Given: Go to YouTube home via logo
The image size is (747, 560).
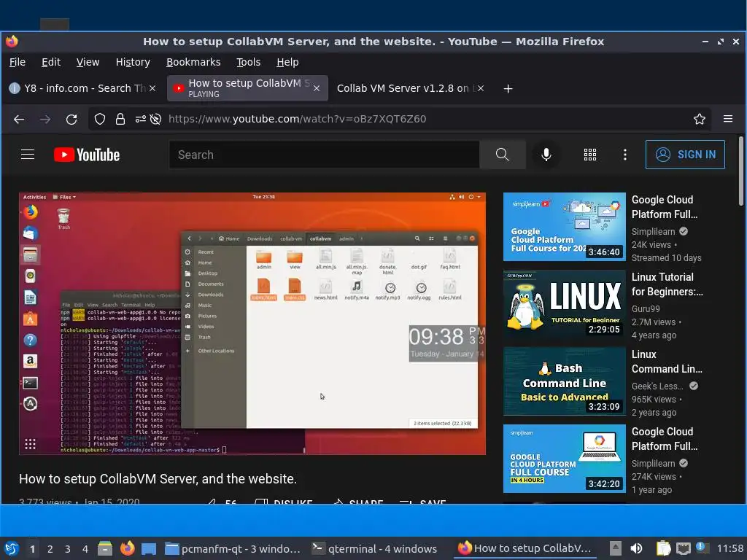Looking at the screenshot, I should tap(87, 155).
